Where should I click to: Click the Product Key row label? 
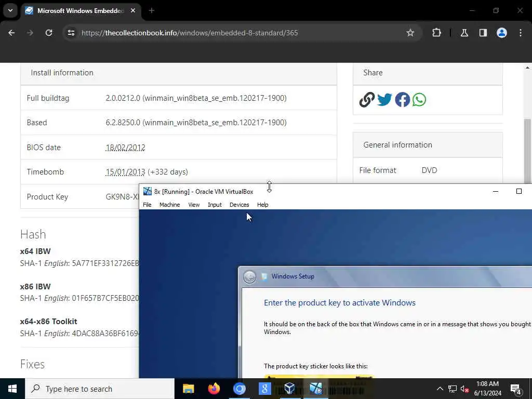tap(47, 197)
